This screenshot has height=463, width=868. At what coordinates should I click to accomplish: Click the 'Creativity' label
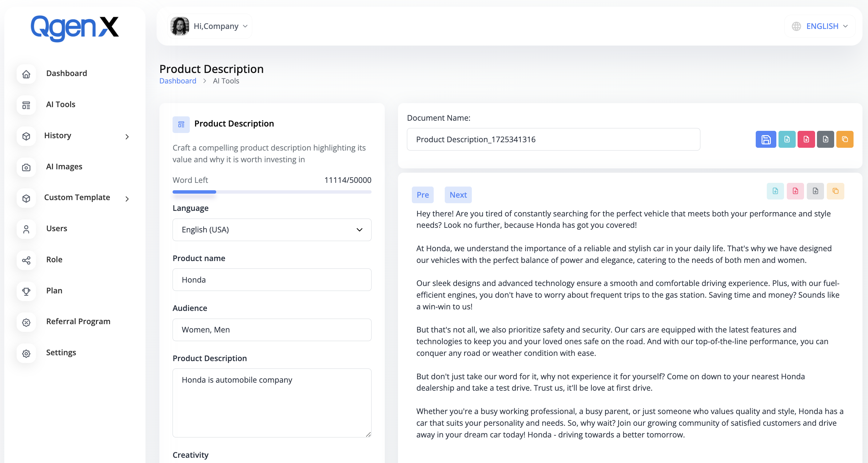click(190, 455)
